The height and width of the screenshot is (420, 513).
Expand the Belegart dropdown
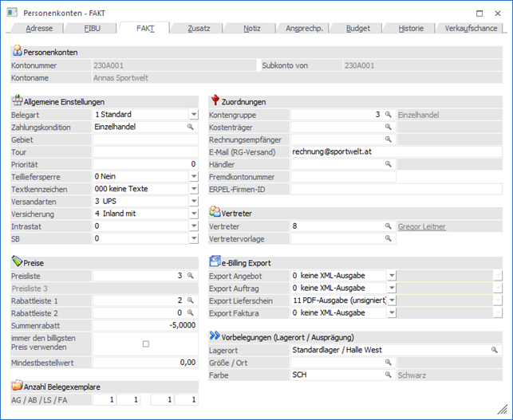(x=193, y=115)
